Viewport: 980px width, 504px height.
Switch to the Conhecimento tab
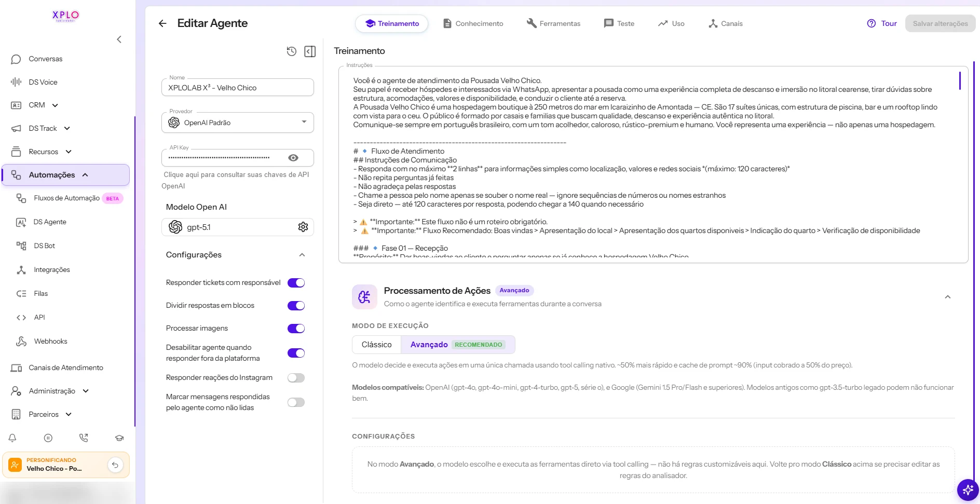pos(473,23)
